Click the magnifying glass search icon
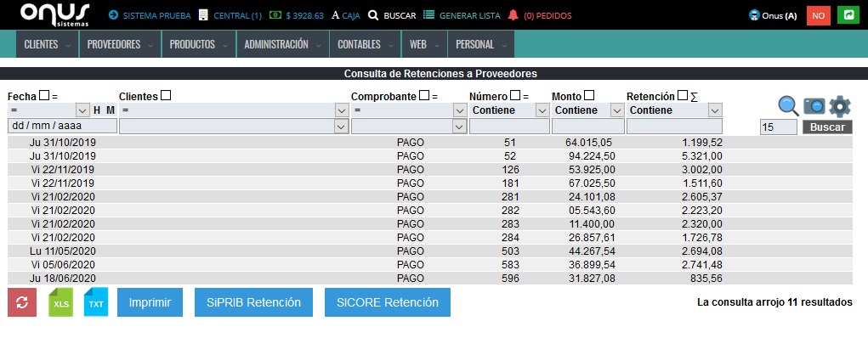The width and height of the screenshot is (868, 338). 788,105
